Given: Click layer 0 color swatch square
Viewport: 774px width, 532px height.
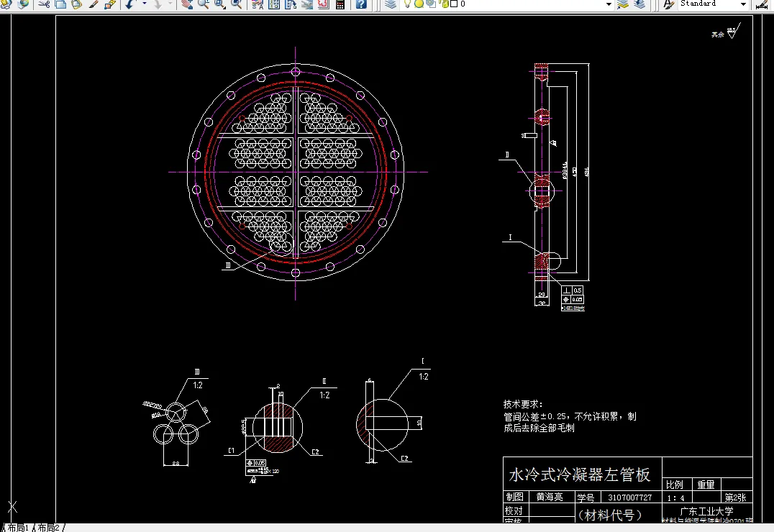Looking at the screenshot, I should tap(454, 4).
